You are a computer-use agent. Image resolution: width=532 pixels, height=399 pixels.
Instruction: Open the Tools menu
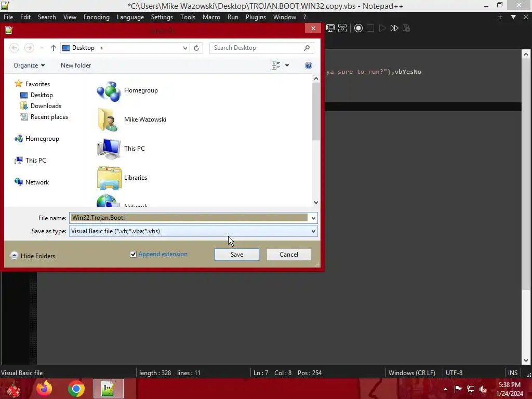[188, 17]
